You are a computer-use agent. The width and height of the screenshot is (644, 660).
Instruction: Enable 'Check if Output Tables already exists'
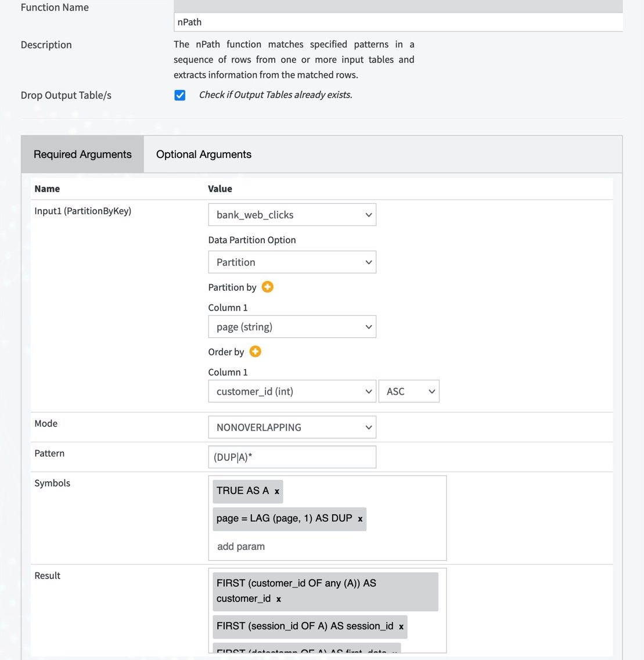coord(180,95)
